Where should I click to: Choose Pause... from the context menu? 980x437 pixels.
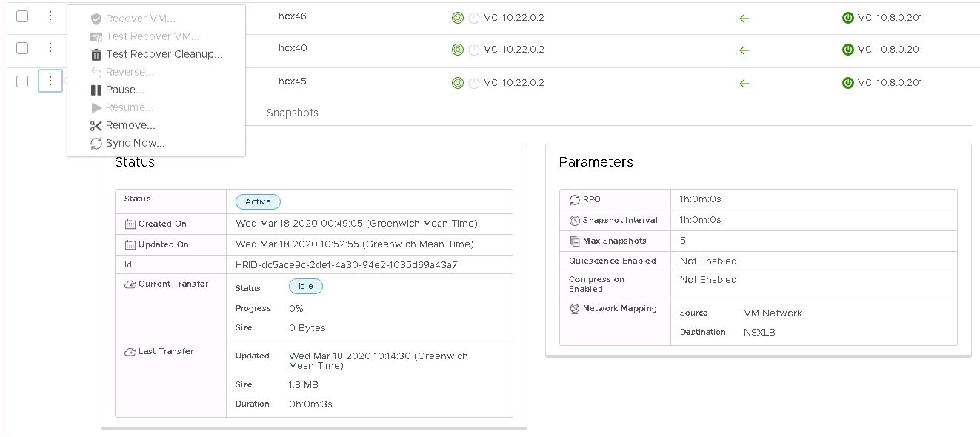coord(124,90)
